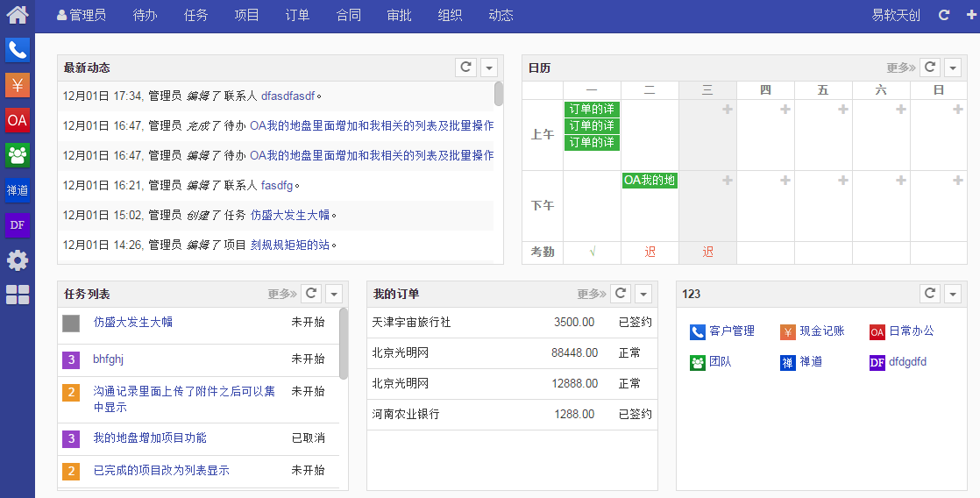Open the 任务列表 panel dropdown menu

tap(334, 294)
